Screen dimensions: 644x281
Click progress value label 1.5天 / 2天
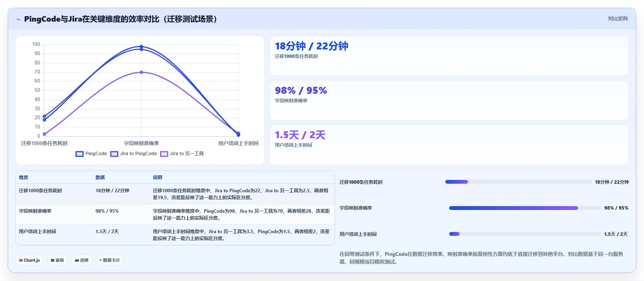click(x=616, y=234)
